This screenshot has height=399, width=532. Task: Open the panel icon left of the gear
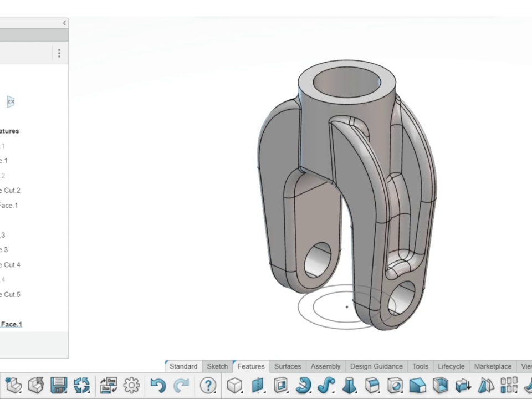click(109, 386)
